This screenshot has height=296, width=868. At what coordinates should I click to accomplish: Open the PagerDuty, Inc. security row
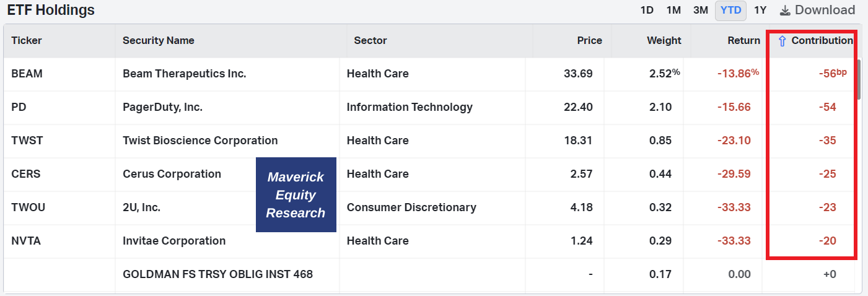pyautogui.click(x=163, y=107)
